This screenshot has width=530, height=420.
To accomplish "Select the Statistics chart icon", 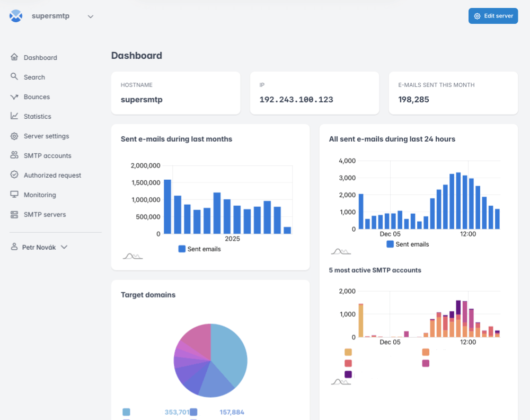I will [14, 116].
